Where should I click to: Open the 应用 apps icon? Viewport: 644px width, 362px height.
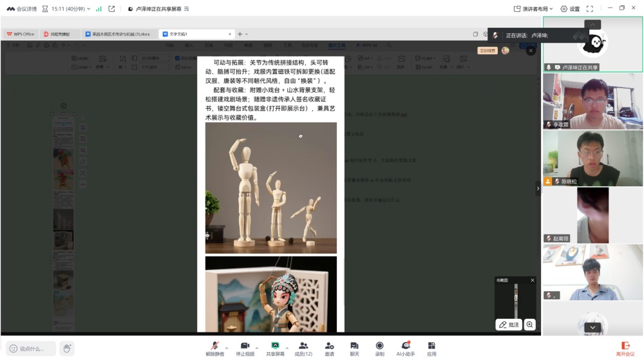(431, 348)
